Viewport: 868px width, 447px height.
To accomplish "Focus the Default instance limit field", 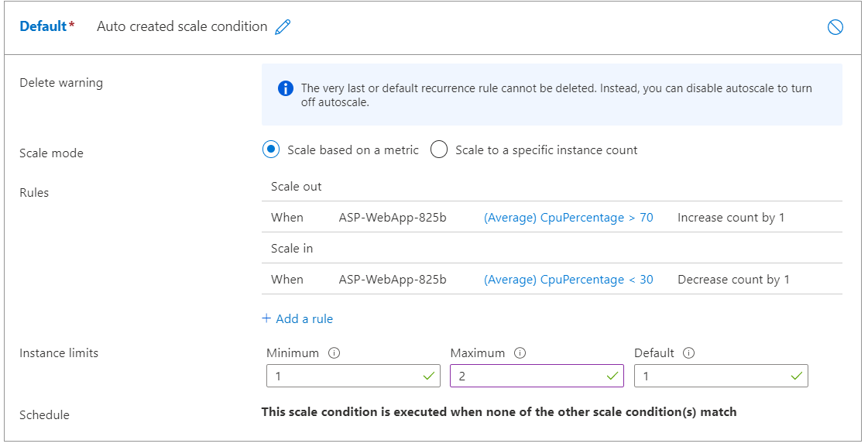I will (x=709, y=376).
